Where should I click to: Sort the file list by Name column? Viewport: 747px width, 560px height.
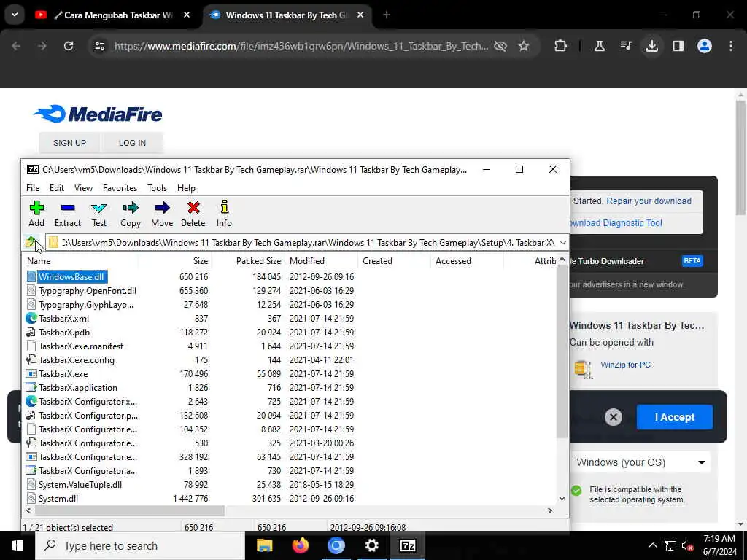click(80, 261)
